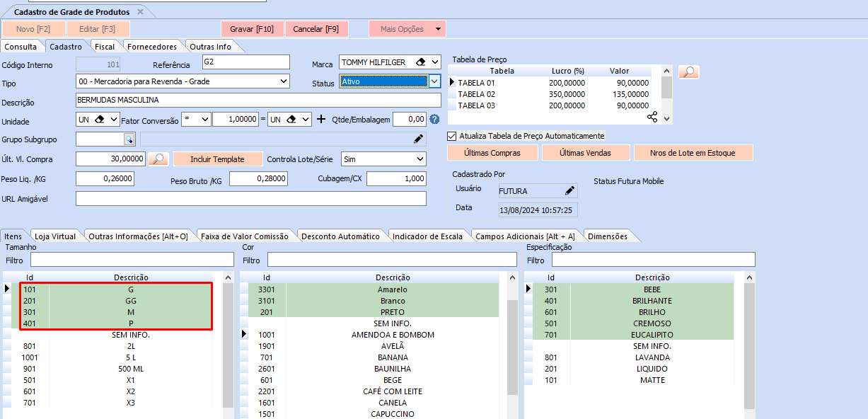This screenshot has height=419, width=868.
Task: Click the pencil icon in the Grupo Subgrupo row
Action: tap(419, 139)
